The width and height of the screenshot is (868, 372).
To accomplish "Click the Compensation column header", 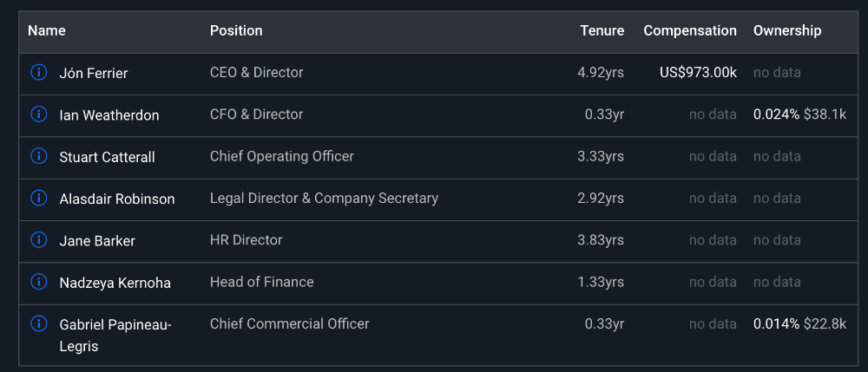I will 689,30.
